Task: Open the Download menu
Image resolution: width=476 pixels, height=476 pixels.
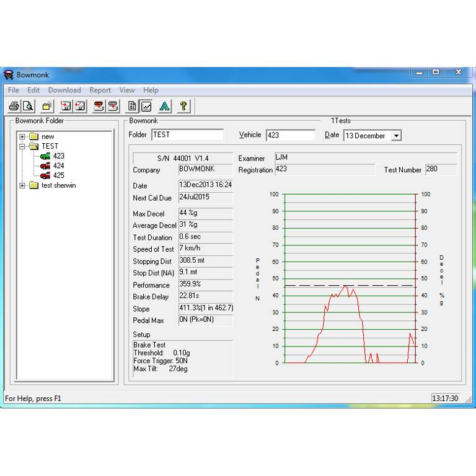Action: pyautogui.click(x=64, y=90)
